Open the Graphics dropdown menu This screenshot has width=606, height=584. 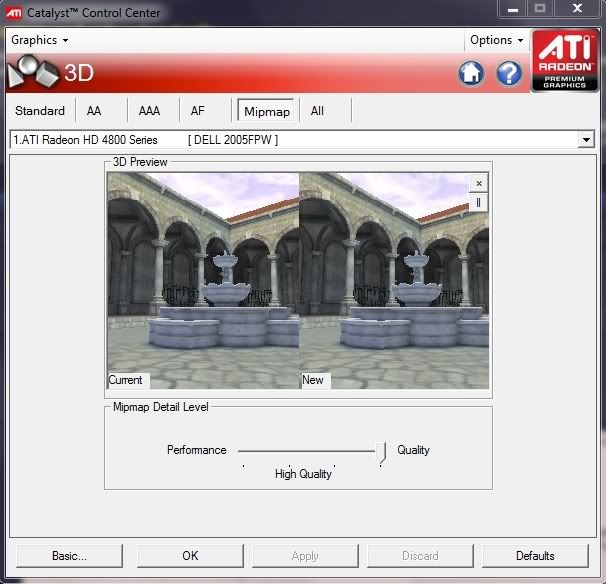[x=39, y=40]
